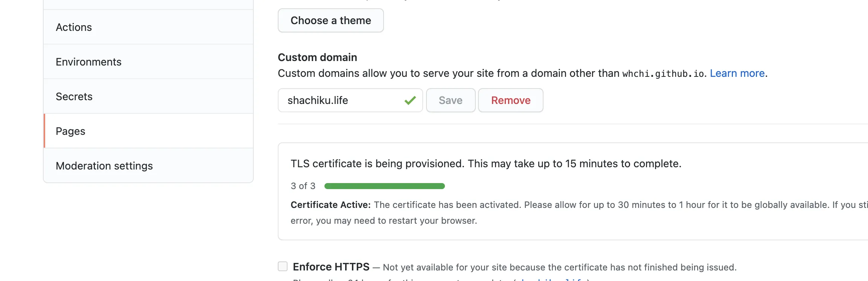Click the green checkmark in the domain field
Screen dimensions: 868x281
[410, 100]
